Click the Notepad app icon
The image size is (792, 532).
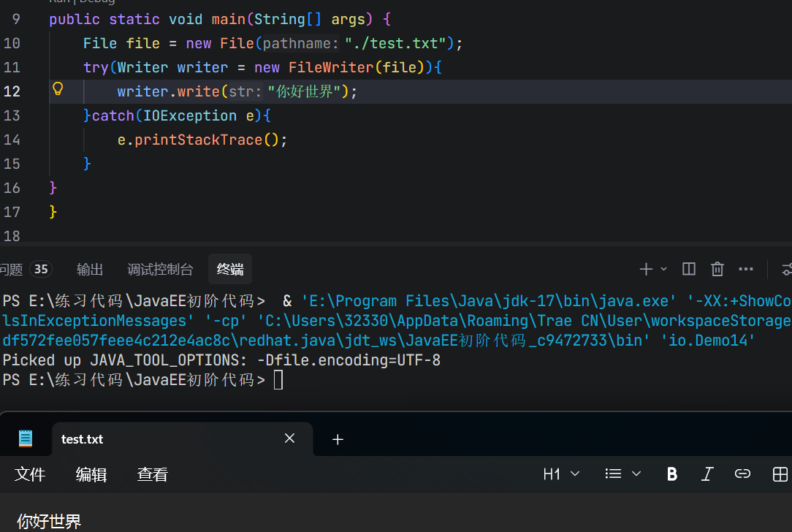point(26,438)
